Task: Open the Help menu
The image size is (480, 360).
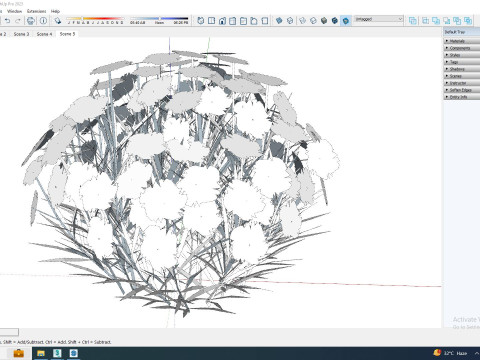Action: 55,11
